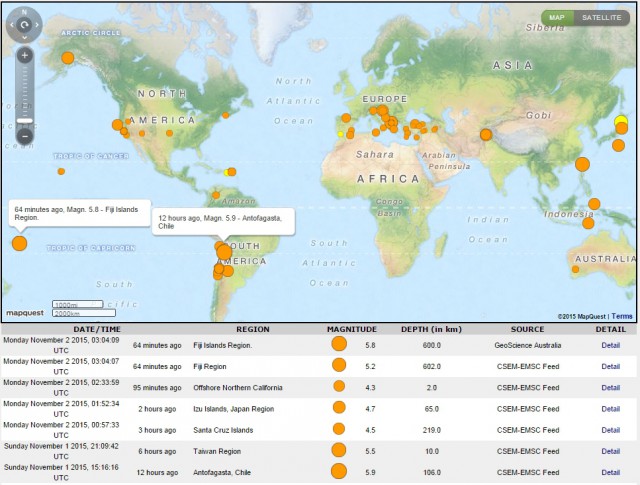Click the Hawaii area earthquake marker
640x485 pixels.
(61, 171)
